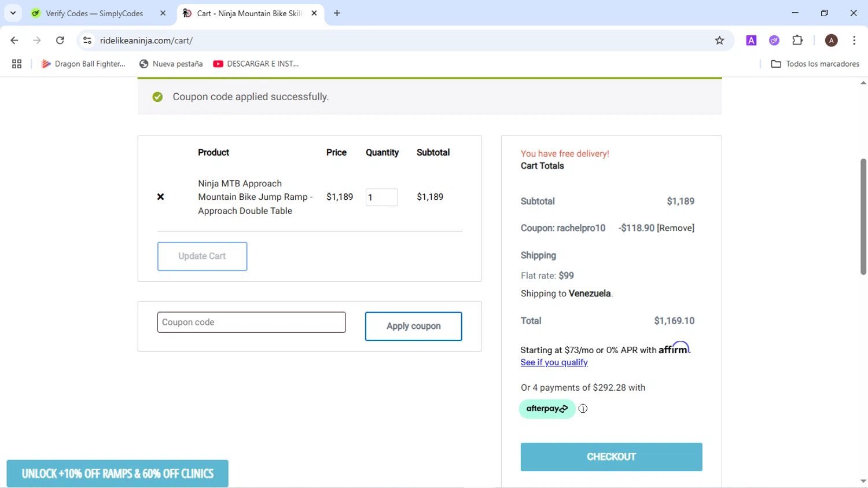Bookmark this page with the star icon
Viewport: 868px width, 488px height.
click(719, 41)
